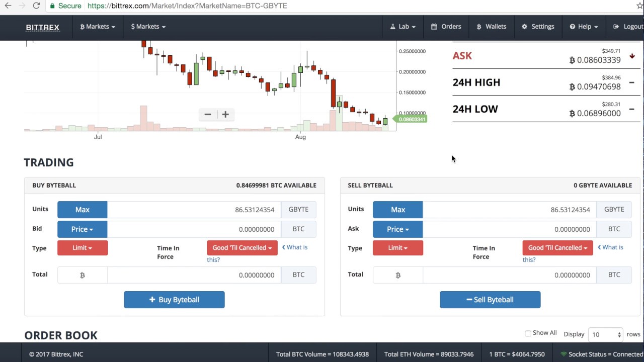
Task: Go back with browser back arrow
Action: click(x=8, y=6)
